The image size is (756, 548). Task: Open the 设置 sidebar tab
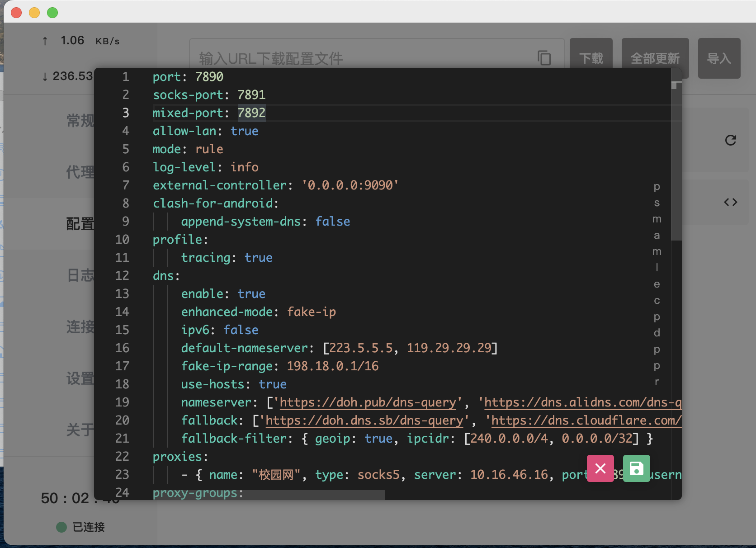80,378
